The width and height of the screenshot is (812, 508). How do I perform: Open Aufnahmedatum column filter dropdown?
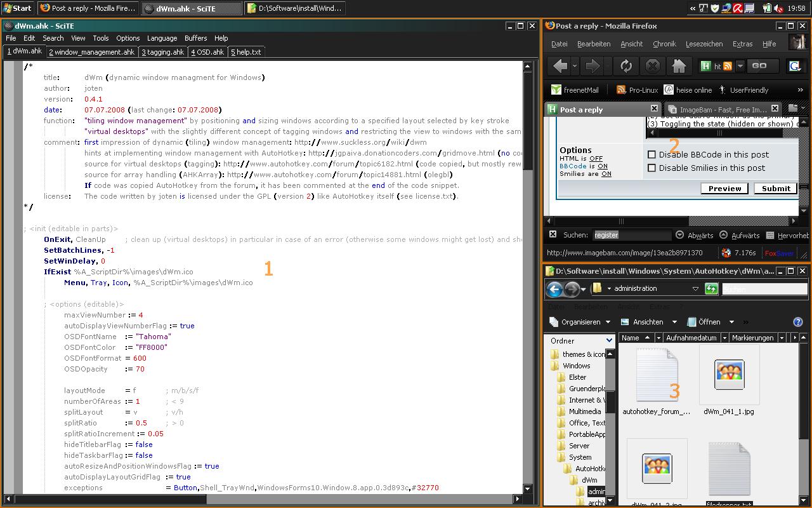point(724,338)
